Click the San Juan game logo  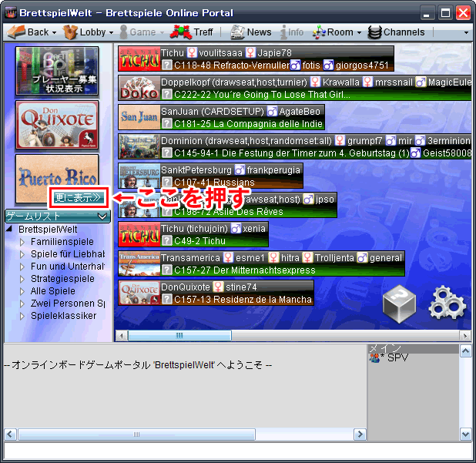click(139, 117)
